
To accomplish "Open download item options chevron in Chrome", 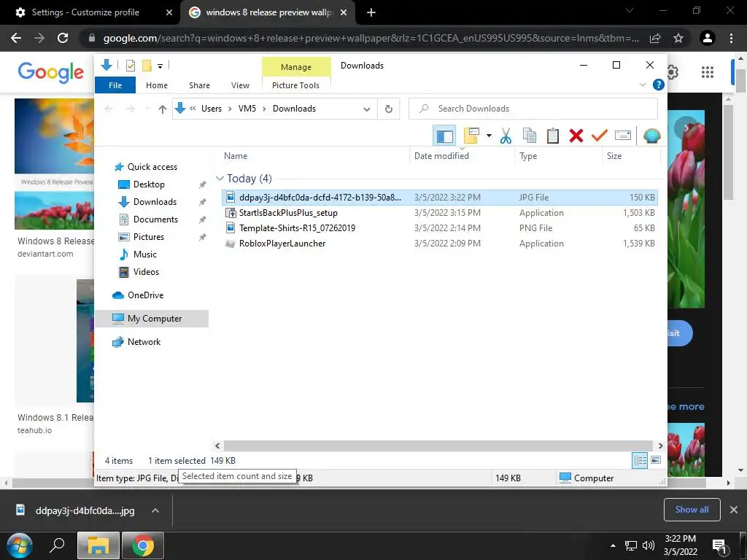I will pos(155,510).
